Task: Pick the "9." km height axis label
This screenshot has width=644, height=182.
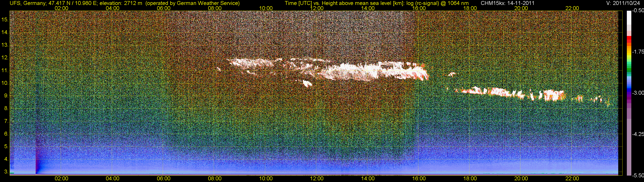Action: click(x=6, y=96)
